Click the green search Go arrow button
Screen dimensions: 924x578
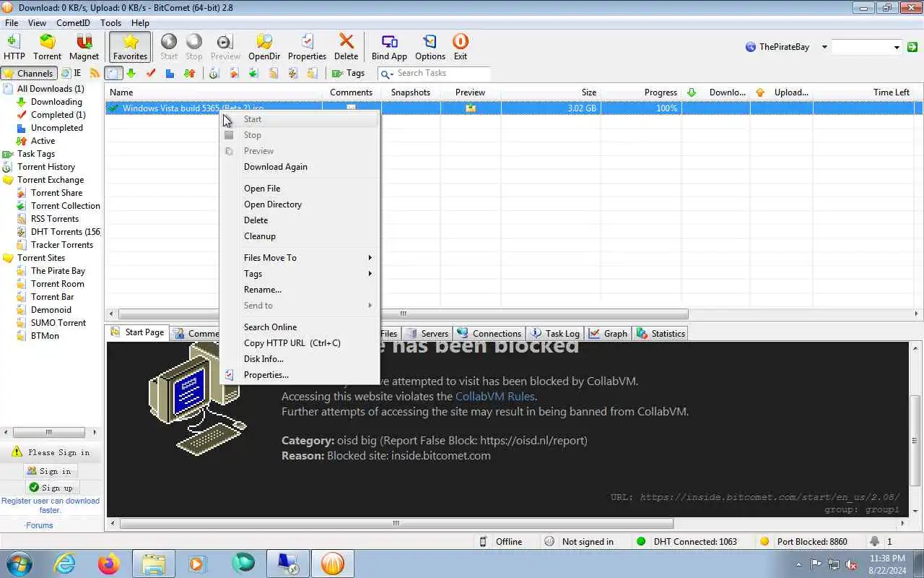pyautogui.click(x=912, y=47)
